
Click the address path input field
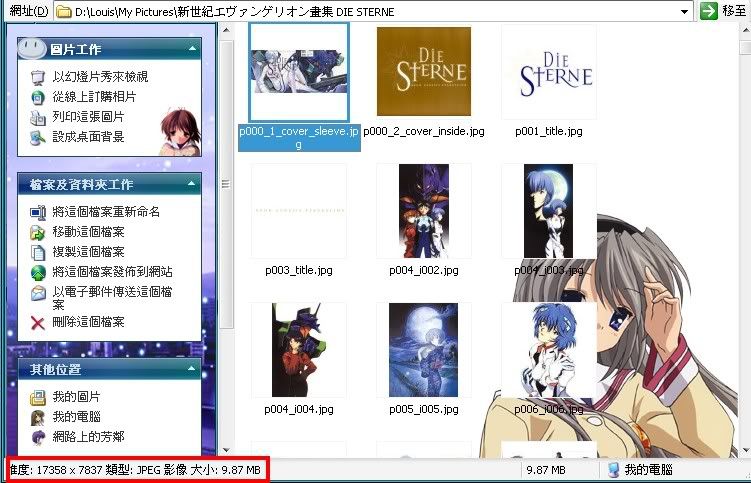point(374,12)
